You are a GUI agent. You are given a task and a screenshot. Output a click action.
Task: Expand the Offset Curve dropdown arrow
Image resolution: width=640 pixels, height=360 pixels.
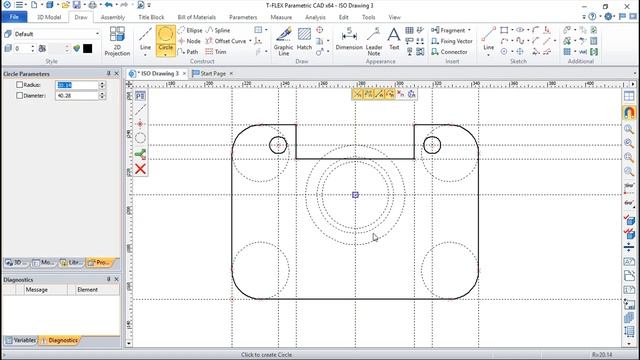point(250,41)
